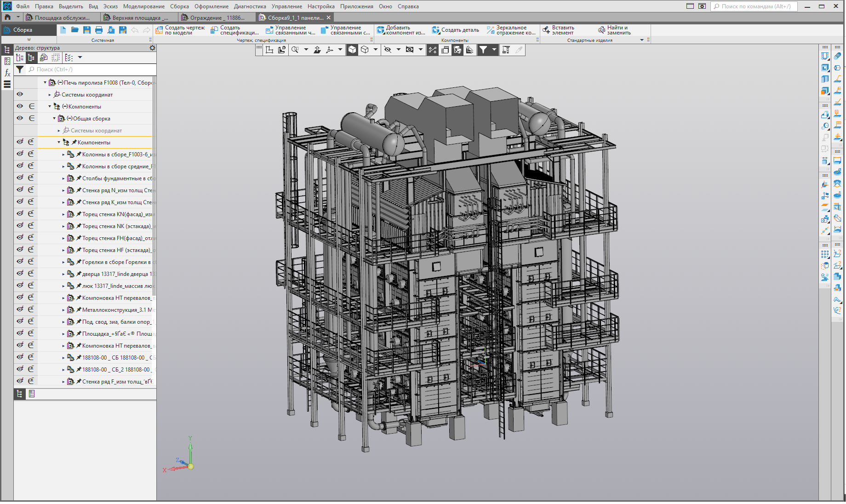Open the 'Моделирование' menu
The width and height of the screenshot is (846, 504).
[x=143, y=6]
